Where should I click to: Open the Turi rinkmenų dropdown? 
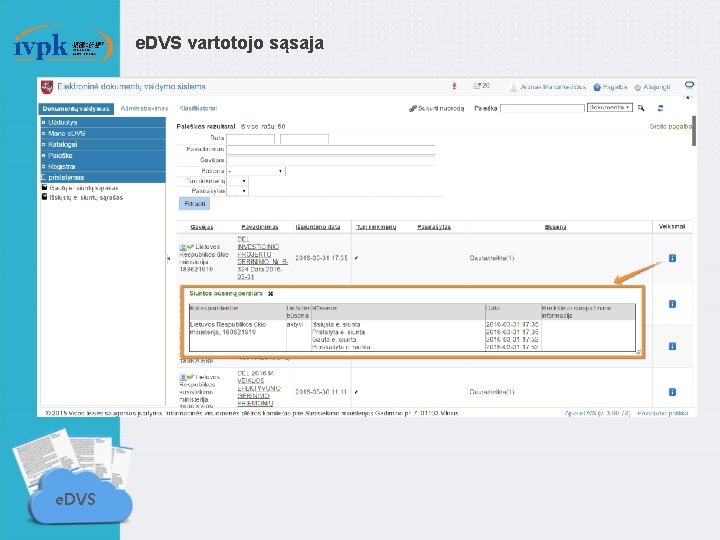tap(237, 181)
